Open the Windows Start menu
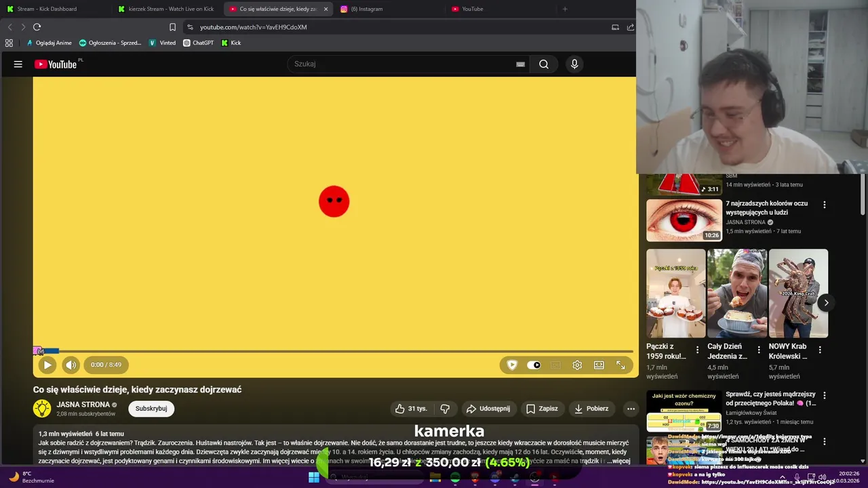 tap(314, 477)
